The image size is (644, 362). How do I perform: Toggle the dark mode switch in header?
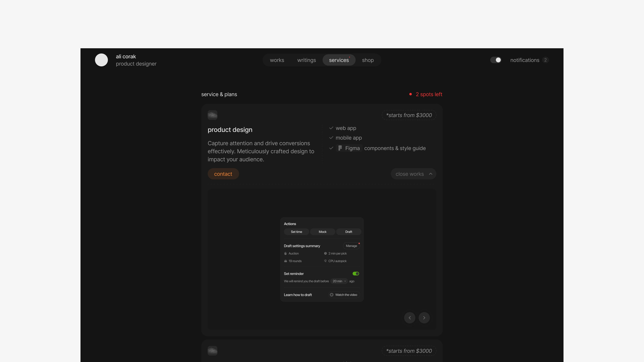click(495, 60)
